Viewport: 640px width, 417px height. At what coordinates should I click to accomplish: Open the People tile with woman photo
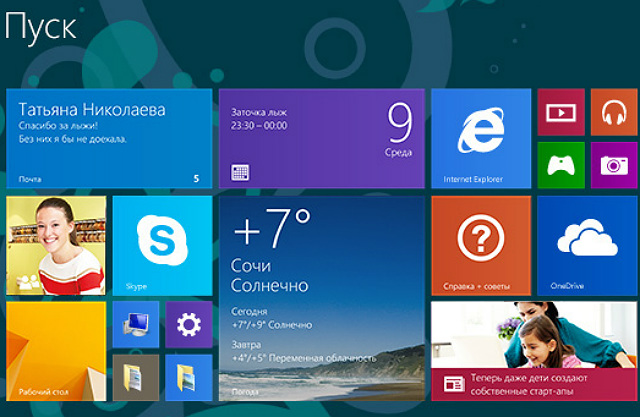56,246
